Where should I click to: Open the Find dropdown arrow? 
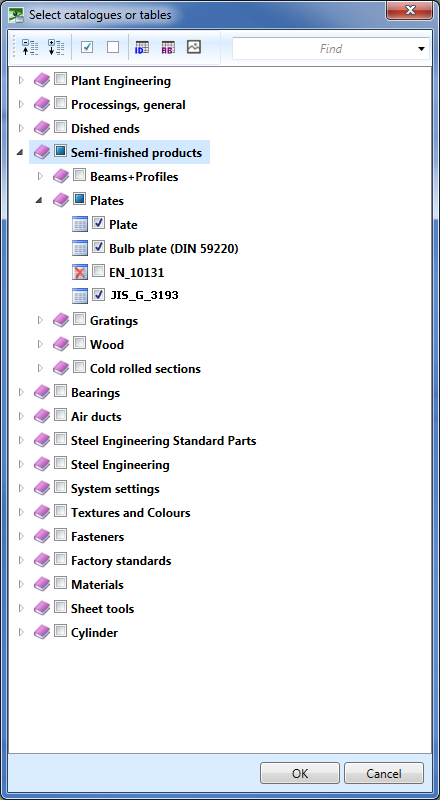(421, 49)
